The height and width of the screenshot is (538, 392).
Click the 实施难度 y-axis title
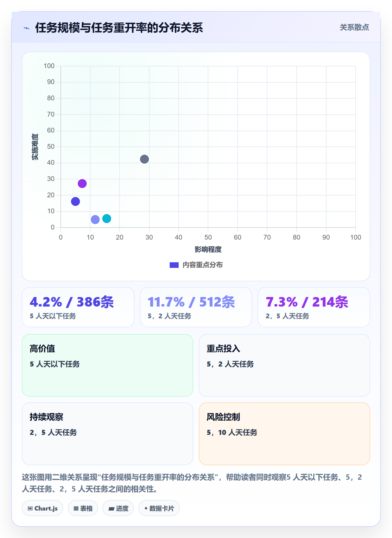(x=35, y=147)
